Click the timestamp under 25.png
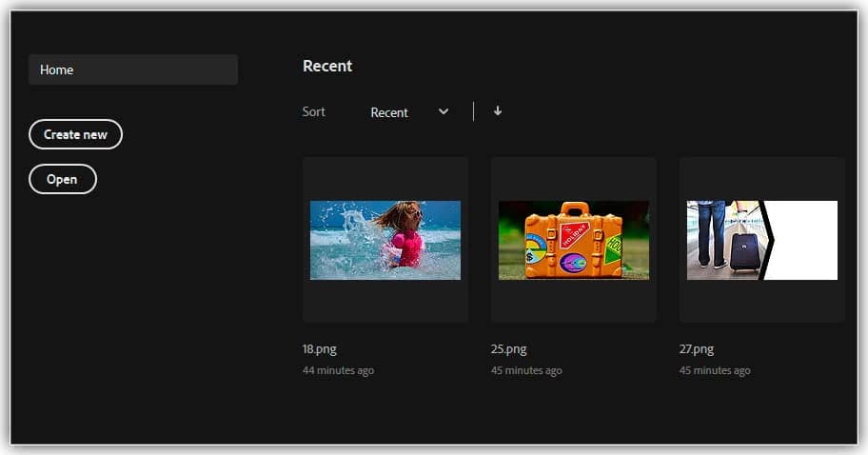This screenshot has height=455, width=868. [526, 370]
